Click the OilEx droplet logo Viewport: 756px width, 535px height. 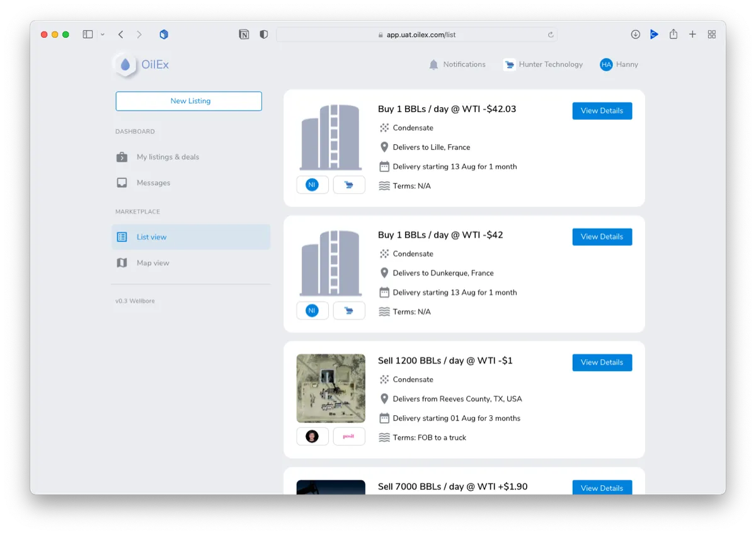(x=125, y=64)
